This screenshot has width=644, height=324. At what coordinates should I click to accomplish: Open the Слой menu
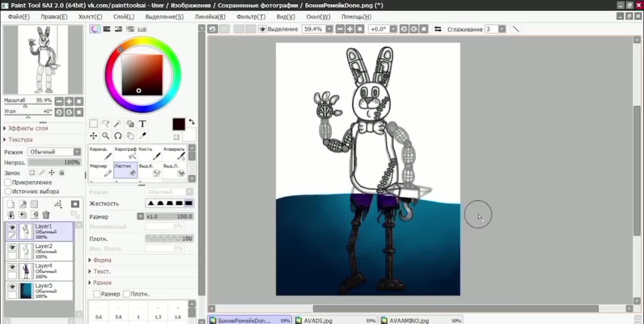point(124,17)
